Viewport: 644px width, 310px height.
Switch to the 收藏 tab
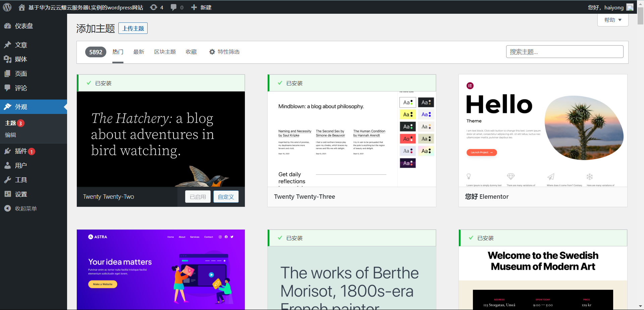point(191,52)
